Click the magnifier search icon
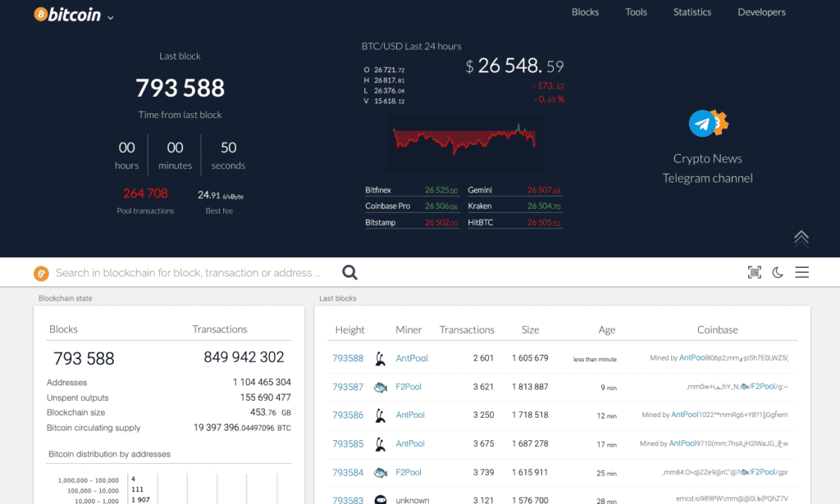Screen dimensions: 840x504 tap(349, 273)
